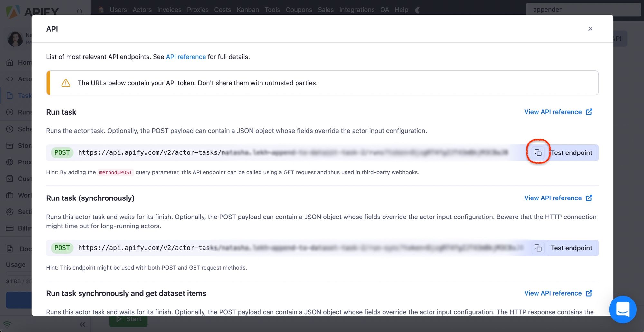Collapse the sidebar with double chevron
Image resolution: width=644 pixels, height=332 pixels.
pos(82,324)
